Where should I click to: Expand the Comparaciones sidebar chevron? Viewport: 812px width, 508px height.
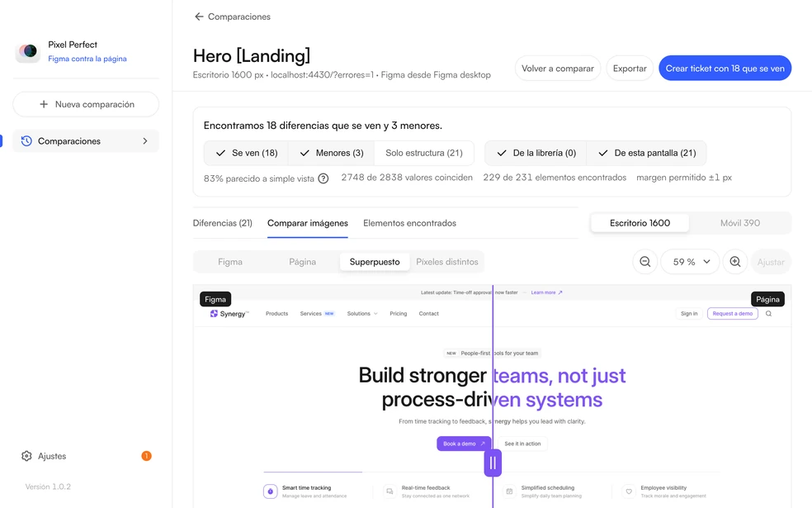[x=145, y=141]
